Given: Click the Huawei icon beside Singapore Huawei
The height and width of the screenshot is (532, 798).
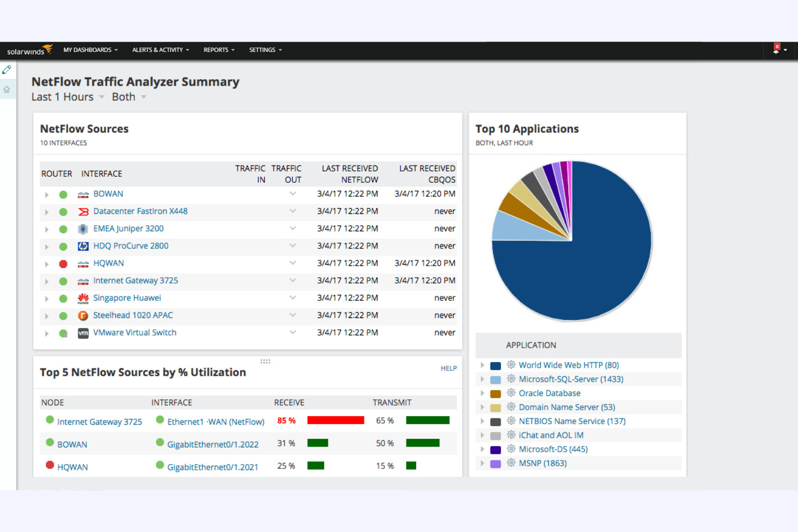Looking at the screenshot, I should 83,298.
